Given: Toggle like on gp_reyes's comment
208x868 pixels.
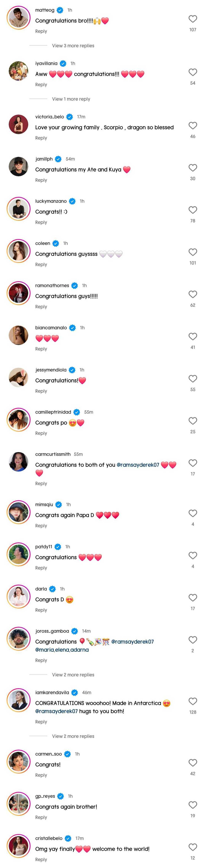Looking at the screenshot, I should (x=192, y=805).
